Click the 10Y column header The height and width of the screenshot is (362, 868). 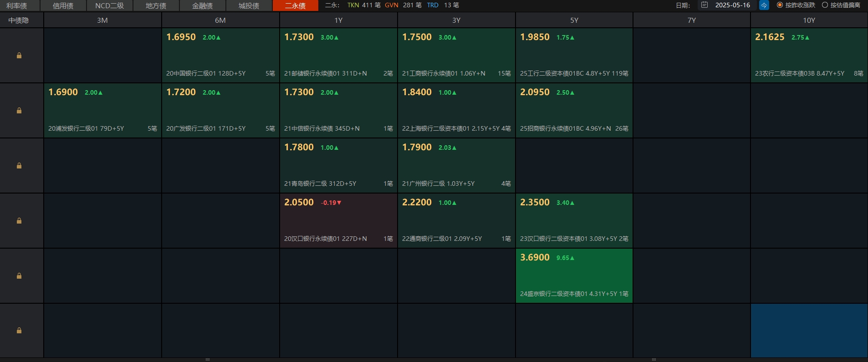809,20
